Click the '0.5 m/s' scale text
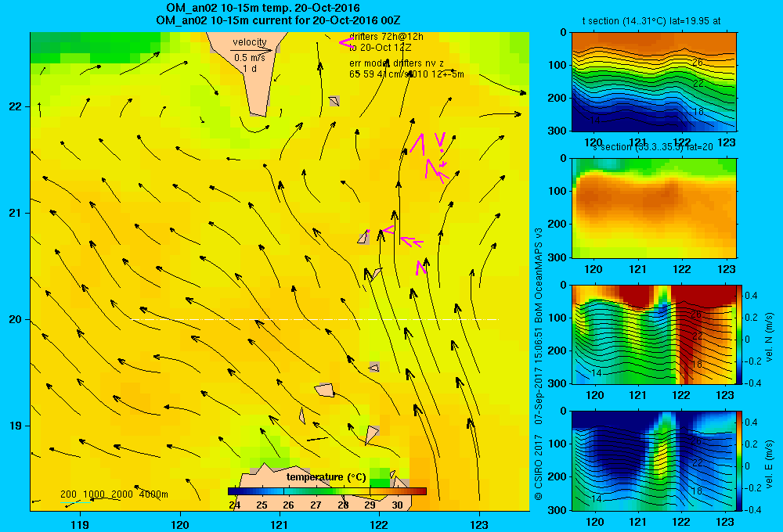 (250, 59)
